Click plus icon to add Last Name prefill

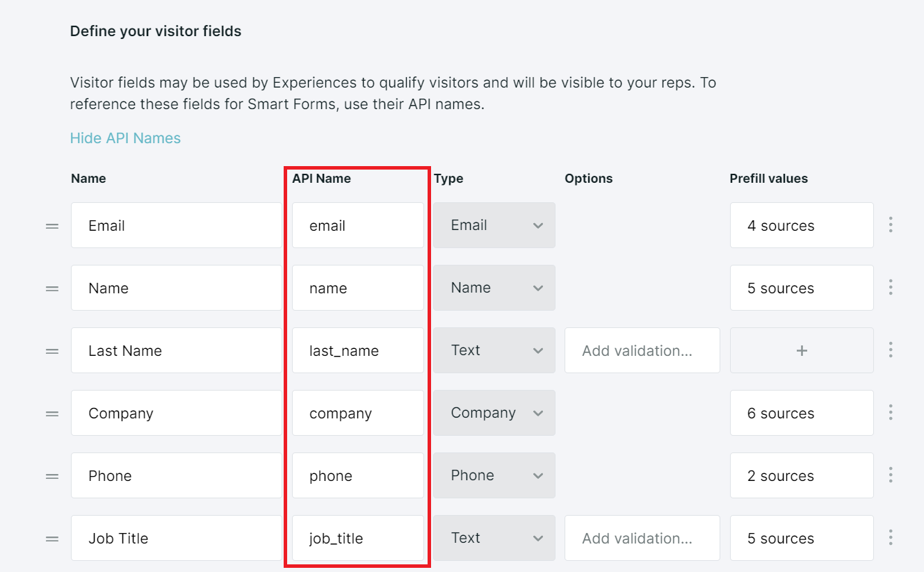802,351
